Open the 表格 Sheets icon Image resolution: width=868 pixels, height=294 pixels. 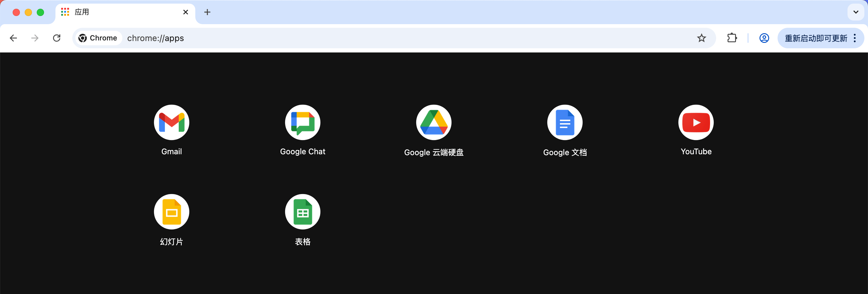click(303, 212)
